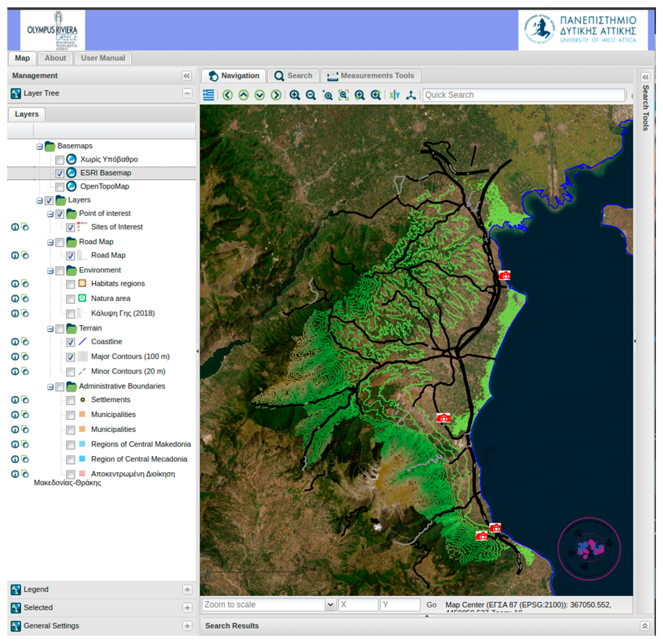Click the zoom out magnifier icon
Viewport: 663px width, 644px height.
pyautogui.click(x=310, y=95)
